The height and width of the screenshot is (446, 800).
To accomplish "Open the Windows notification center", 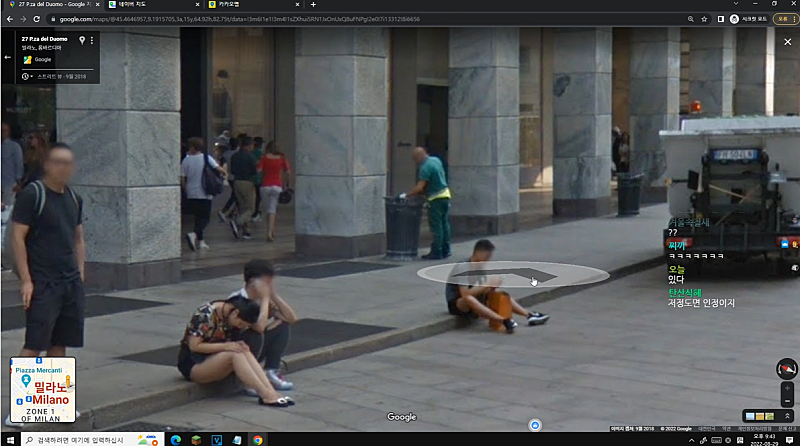I will tap(789, 440).
